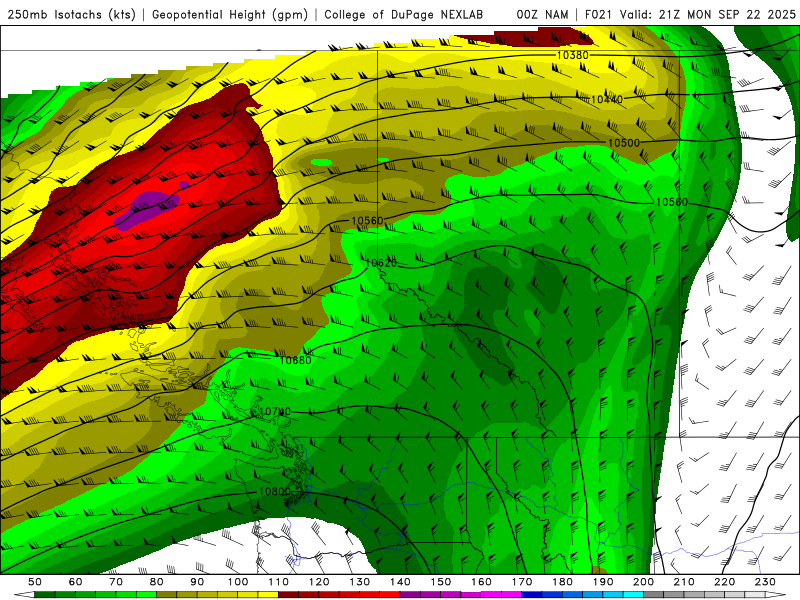Click the 10680 height contour label
This screenshot has height=600, width=800.
click(x=295, y=360)
